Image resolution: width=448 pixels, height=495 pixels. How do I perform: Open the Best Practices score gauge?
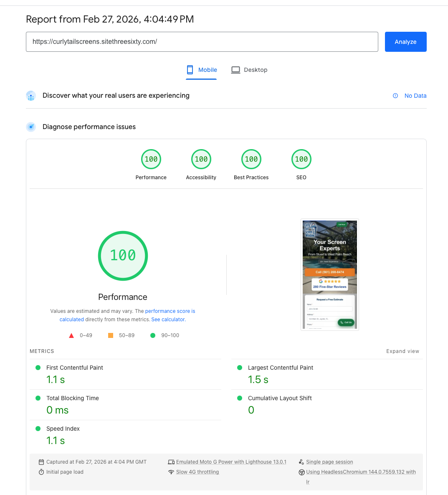(251, 159)
